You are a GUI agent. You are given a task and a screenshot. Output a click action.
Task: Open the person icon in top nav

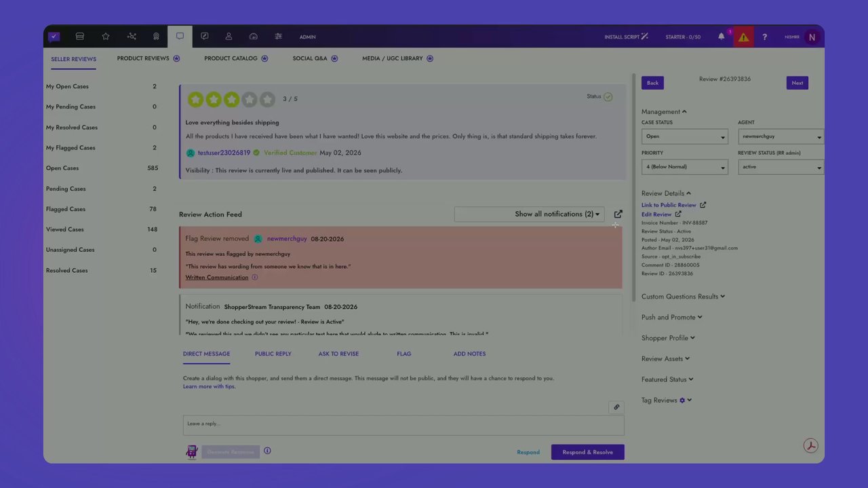(x=229, y=37)
